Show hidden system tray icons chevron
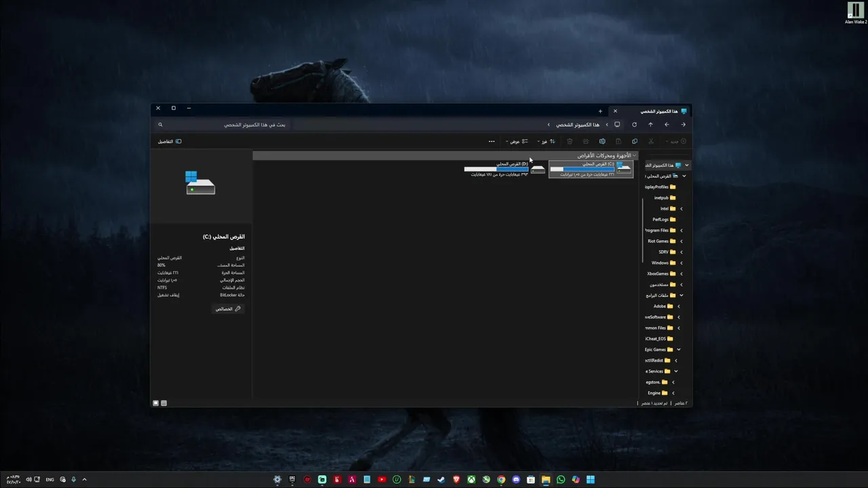This screenshot has height=488, width=868. (84, 480)
